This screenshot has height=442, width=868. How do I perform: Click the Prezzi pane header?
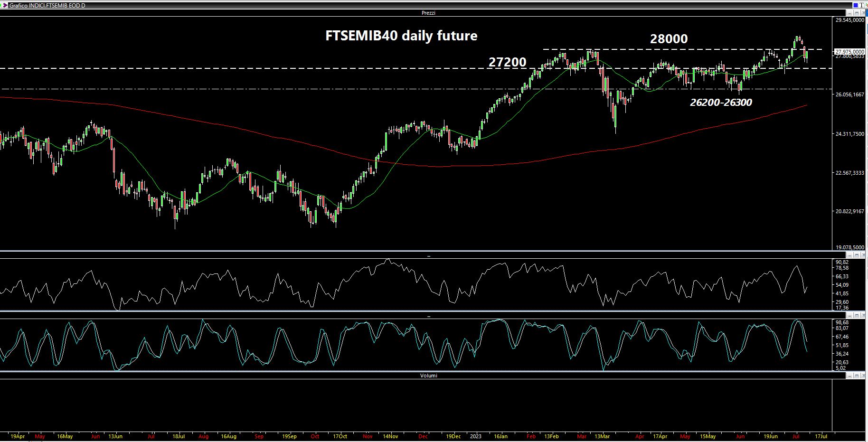(x=428, y=13)
